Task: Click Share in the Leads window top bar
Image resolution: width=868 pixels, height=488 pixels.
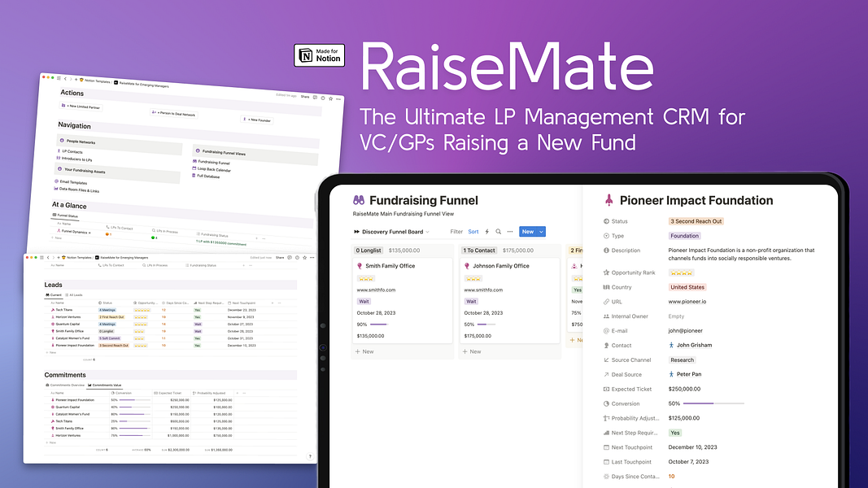Action: [x=280, y=258]
